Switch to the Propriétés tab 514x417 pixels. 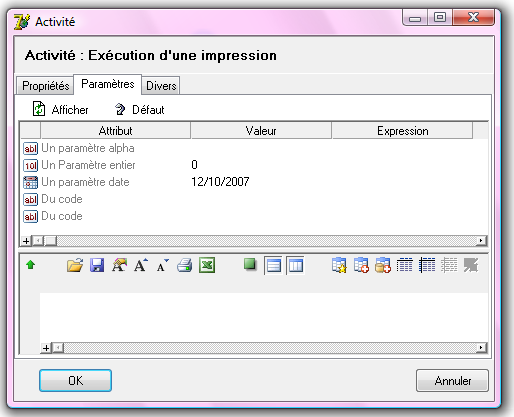tap(45, 86)
